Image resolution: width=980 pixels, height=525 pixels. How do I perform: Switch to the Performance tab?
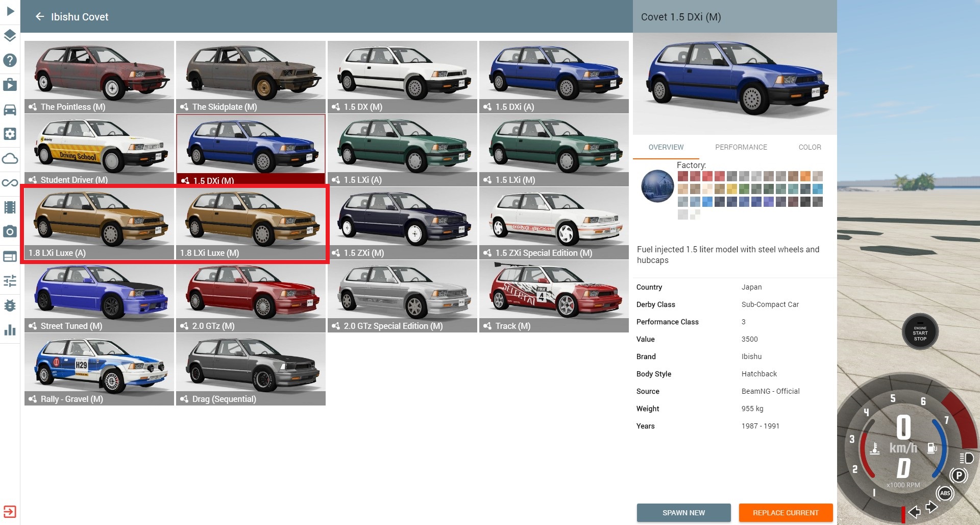(741, 147)
